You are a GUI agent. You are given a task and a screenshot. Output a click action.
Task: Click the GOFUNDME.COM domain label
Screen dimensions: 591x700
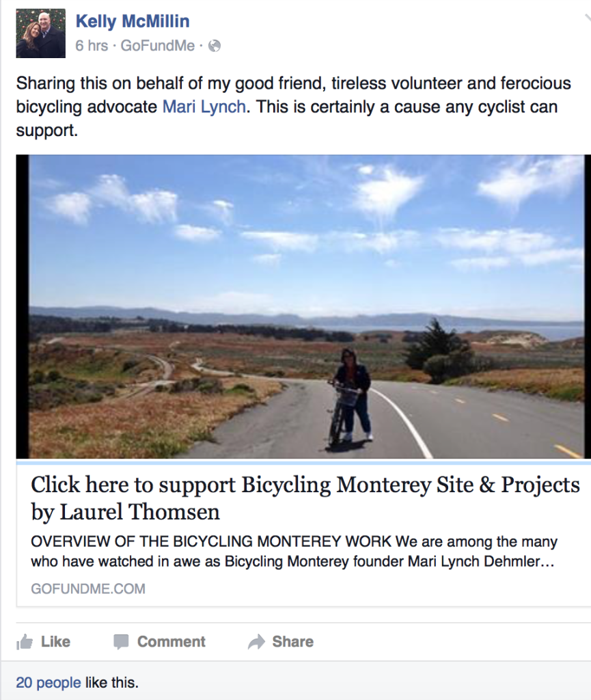point(88,589)
